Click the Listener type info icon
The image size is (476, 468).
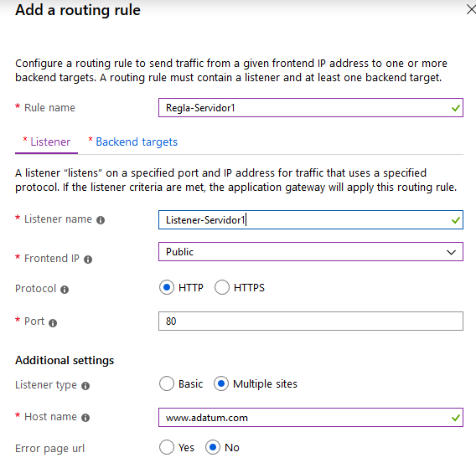85,386
